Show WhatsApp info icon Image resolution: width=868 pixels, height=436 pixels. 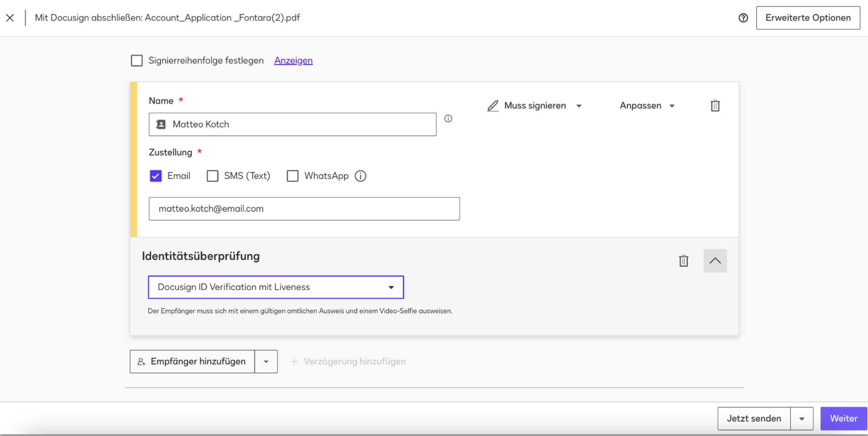pyautogui.click(x=360, y=176)
